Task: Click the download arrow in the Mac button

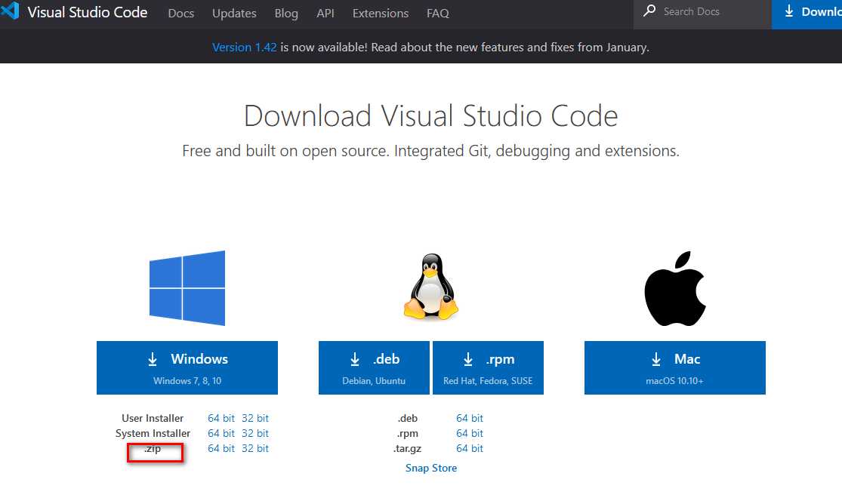Action: (x=656, y=359)
